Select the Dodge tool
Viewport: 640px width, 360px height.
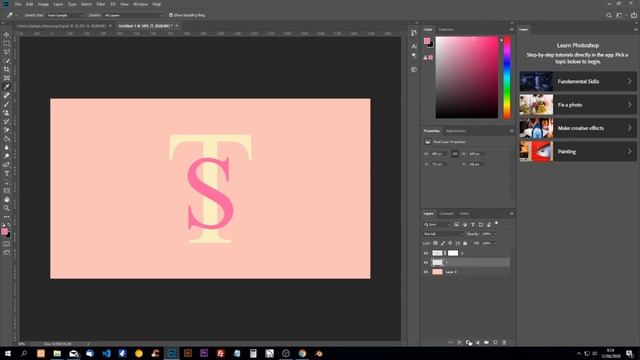point(7,156)
